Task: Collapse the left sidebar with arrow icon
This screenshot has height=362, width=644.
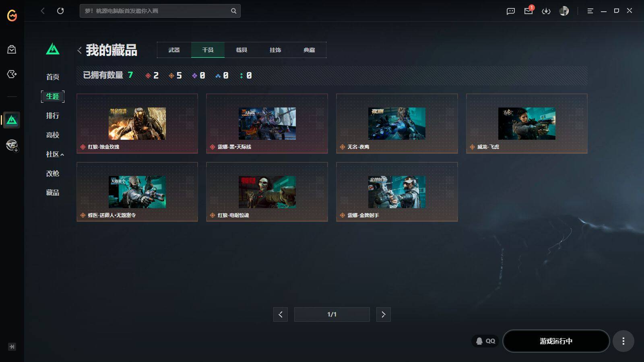Action: click(12, 347)
